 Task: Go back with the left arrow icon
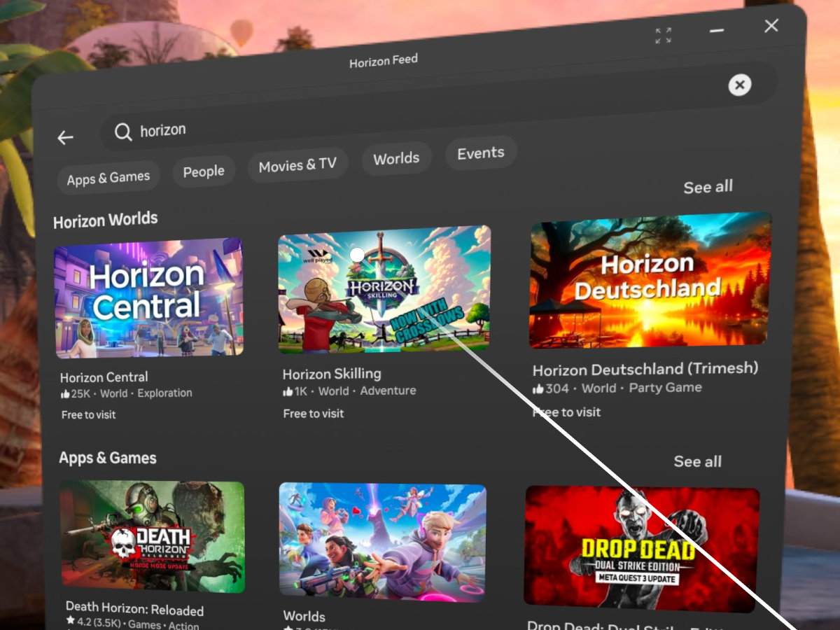point(65,138)
